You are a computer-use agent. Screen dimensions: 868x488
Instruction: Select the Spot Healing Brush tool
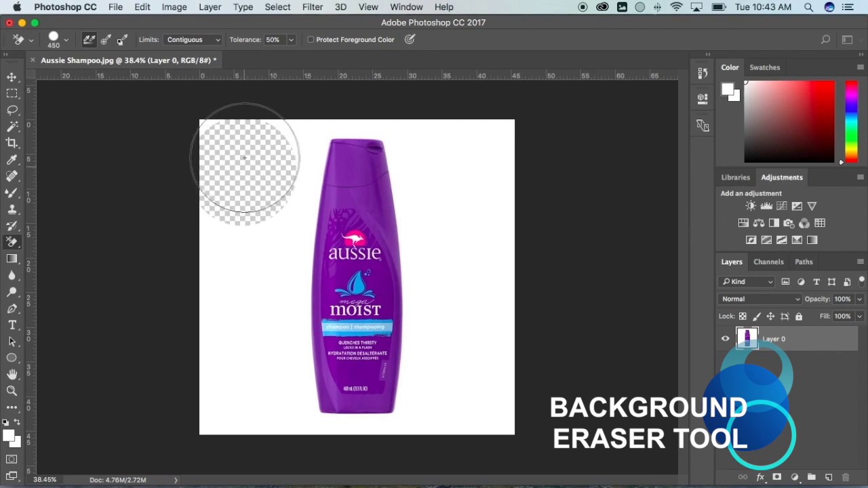click(x=12, y=176)
